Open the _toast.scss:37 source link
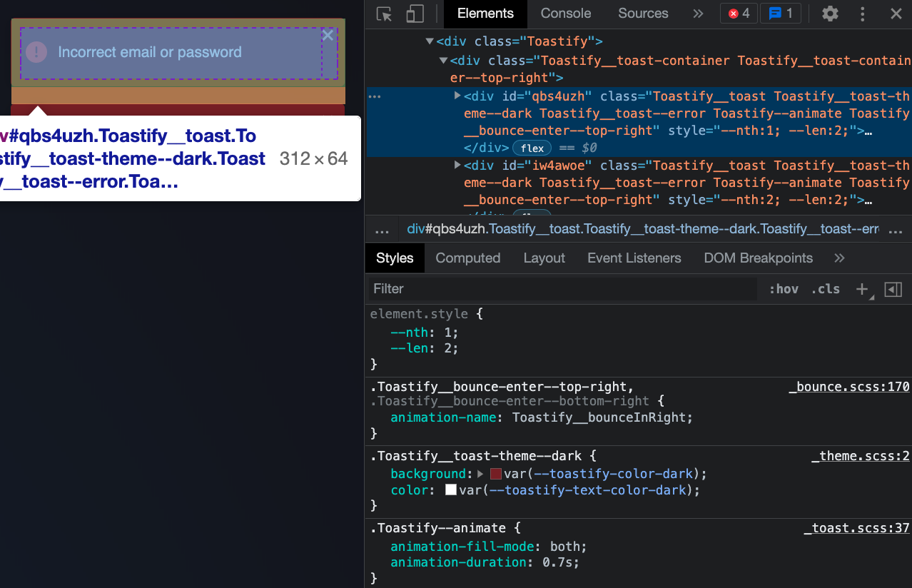 [x=856, y=528]
